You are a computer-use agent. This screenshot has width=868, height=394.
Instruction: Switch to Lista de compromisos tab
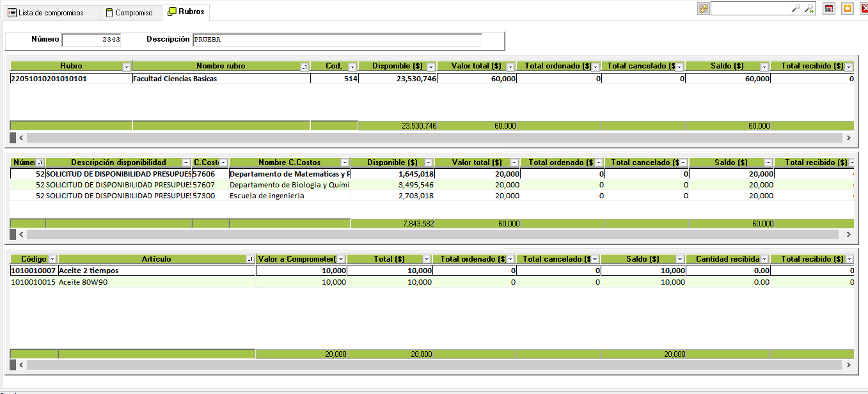54,13
